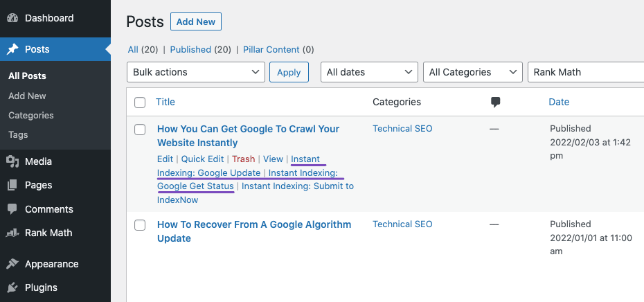
Task: Select the 'Google Algorithm Update' post checkbox
Action: coord(140,225)
